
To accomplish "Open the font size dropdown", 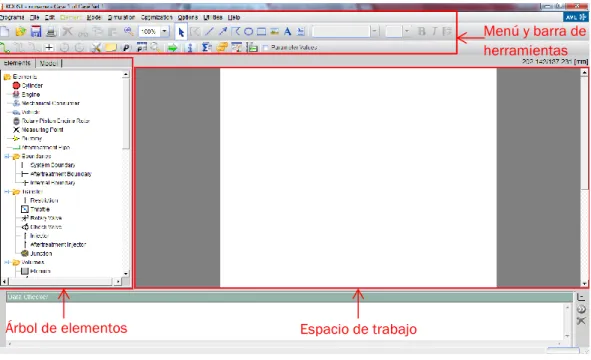I will pos(407,31).
